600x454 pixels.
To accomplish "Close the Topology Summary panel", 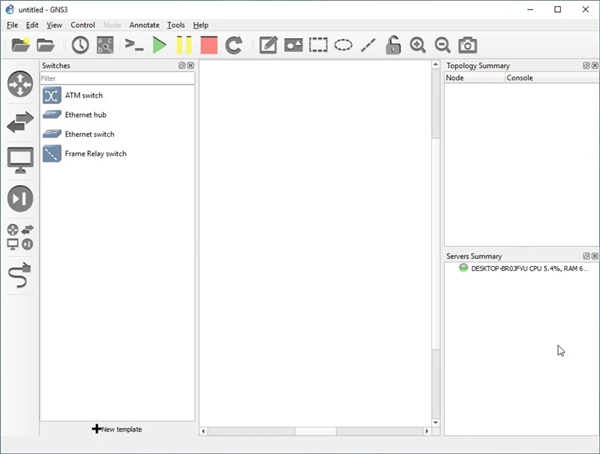I will point(595,65).
